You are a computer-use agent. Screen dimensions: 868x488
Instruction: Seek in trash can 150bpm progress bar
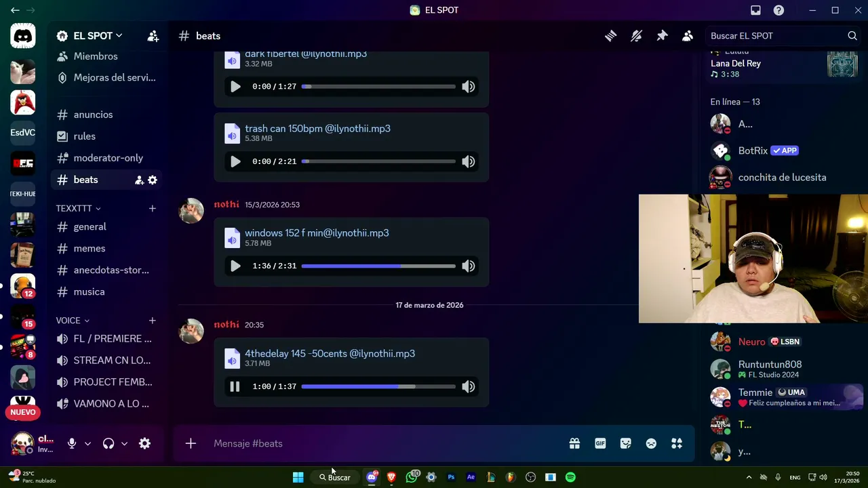click(x=378, y=161)
